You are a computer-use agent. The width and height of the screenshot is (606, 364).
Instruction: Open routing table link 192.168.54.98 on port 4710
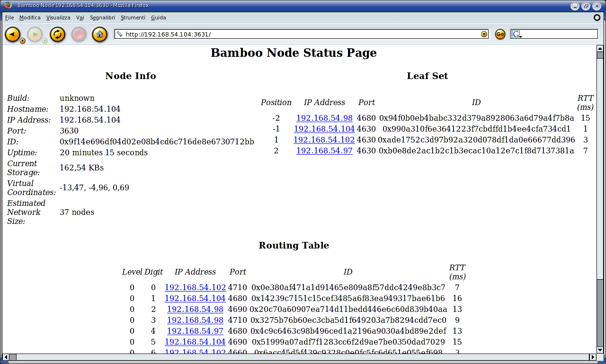[195, 320]
